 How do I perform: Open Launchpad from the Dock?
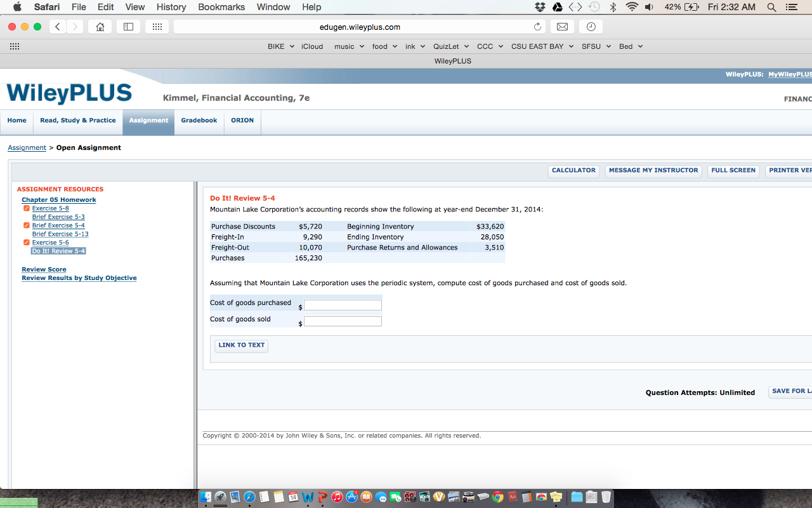(220, 497)
